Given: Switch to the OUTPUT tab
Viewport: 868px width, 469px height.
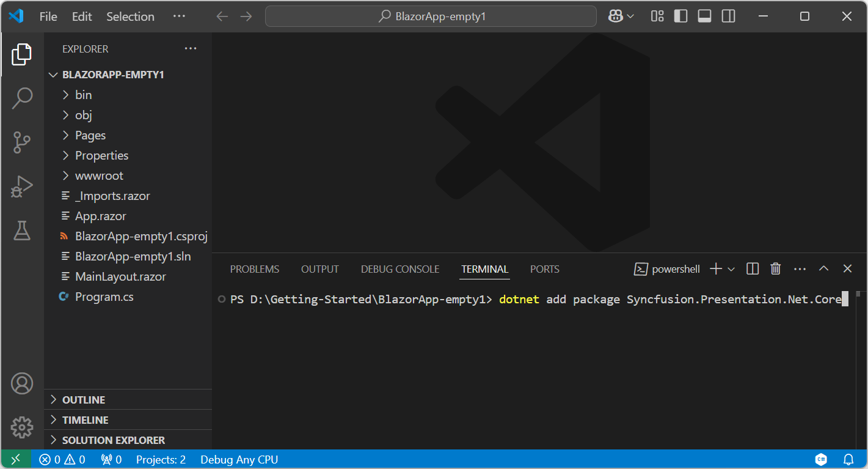Looking at the screenshot, I should (x=320, y=269).
